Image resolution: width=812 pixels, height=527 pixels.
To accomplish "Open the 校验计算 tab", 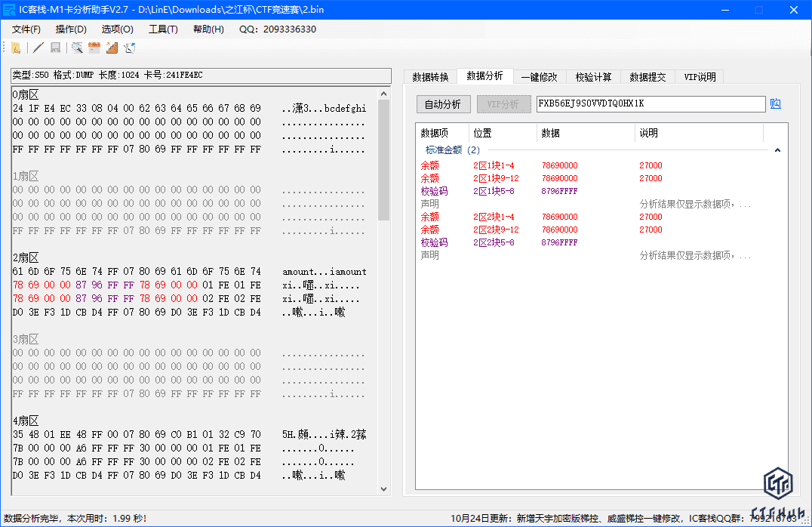I will (x=593, y=77).
